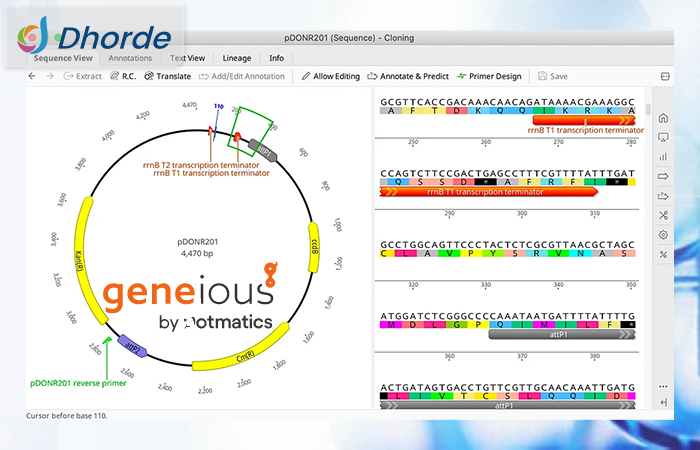Click the rrnB T2 transcription terminator label
The image size is (700, 450).
[x=201, y=165]
